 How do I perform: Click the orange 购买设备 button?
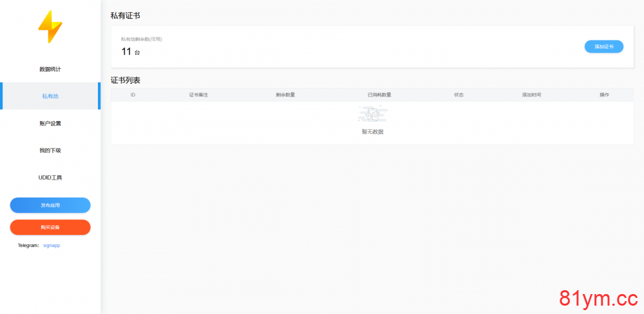pos(50,227)
